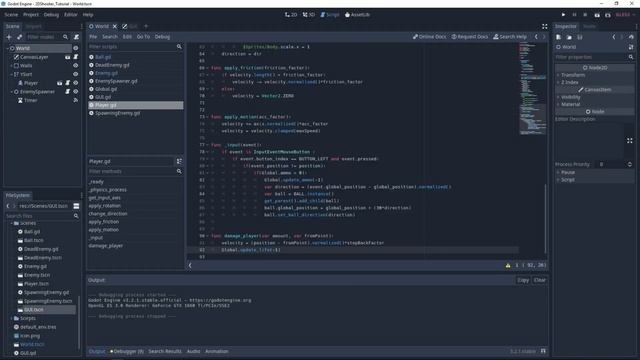This screenshot has height=360, width=640.
Task: Expand the Scripts folder in FileSystem
Action: (x=11, y=318)
